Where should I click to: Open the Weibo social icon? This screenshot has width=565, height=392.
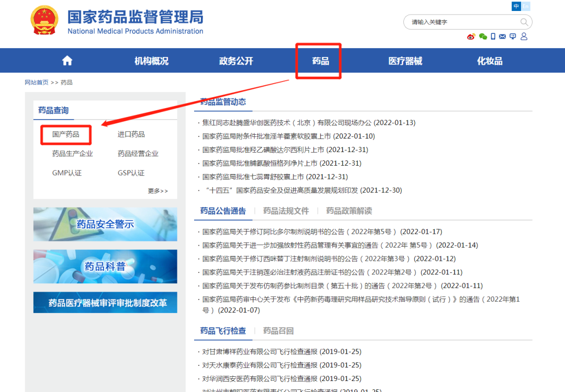click(x=471, y=37)
